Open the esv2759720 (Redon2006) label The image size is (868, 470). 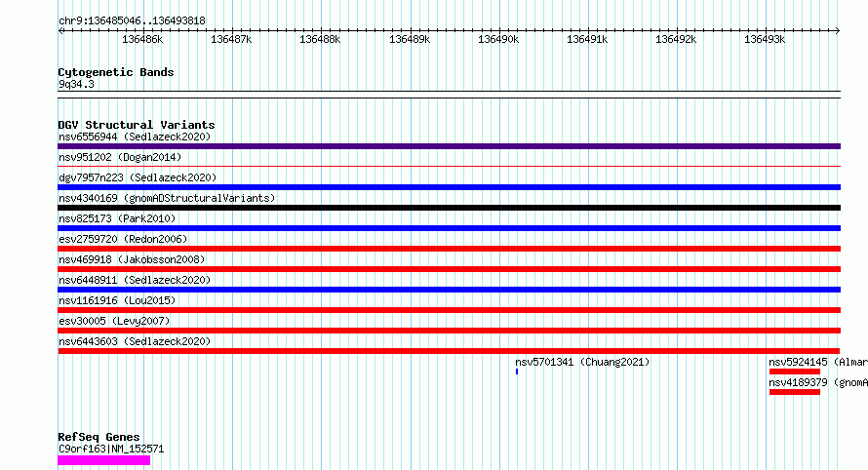point(123,239)
